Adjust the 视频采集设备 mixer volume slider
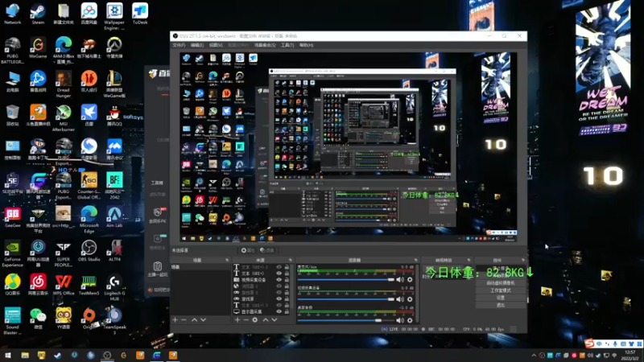Screen dimensions: 644x362 [346, 299]
